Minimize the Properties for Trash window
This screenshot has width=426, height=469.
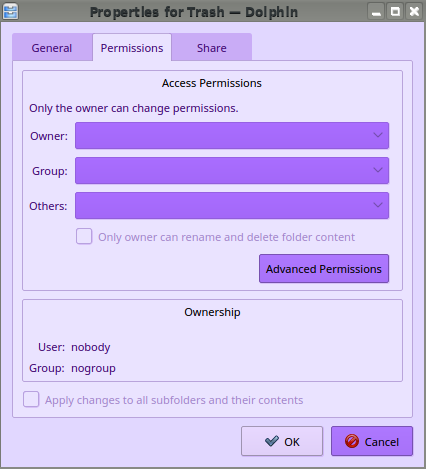376,12
